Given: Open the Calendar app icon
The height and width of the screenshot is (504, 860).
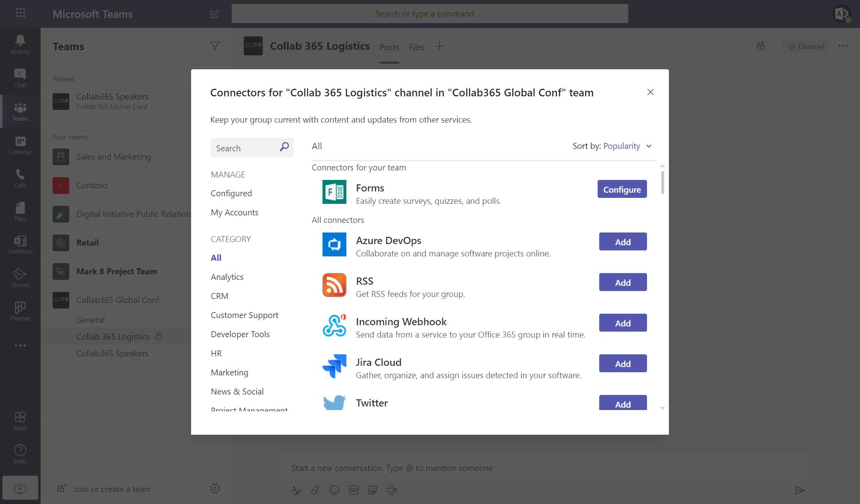Looking at the screenshot, I should pos(20,145).
